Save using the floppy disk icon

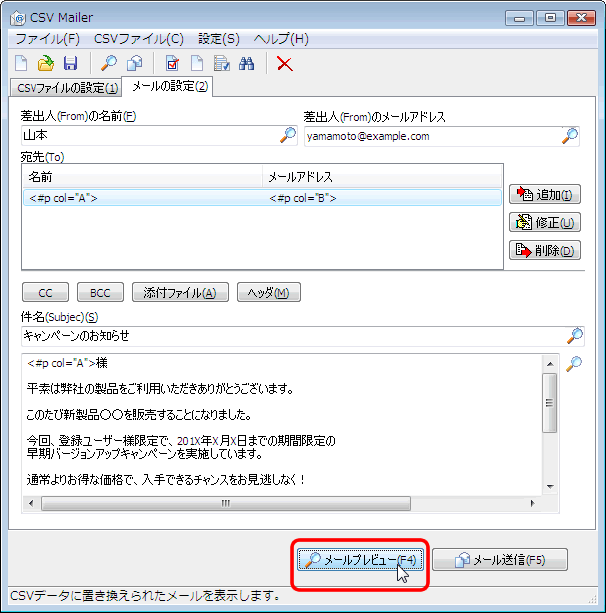click(69, 63)
